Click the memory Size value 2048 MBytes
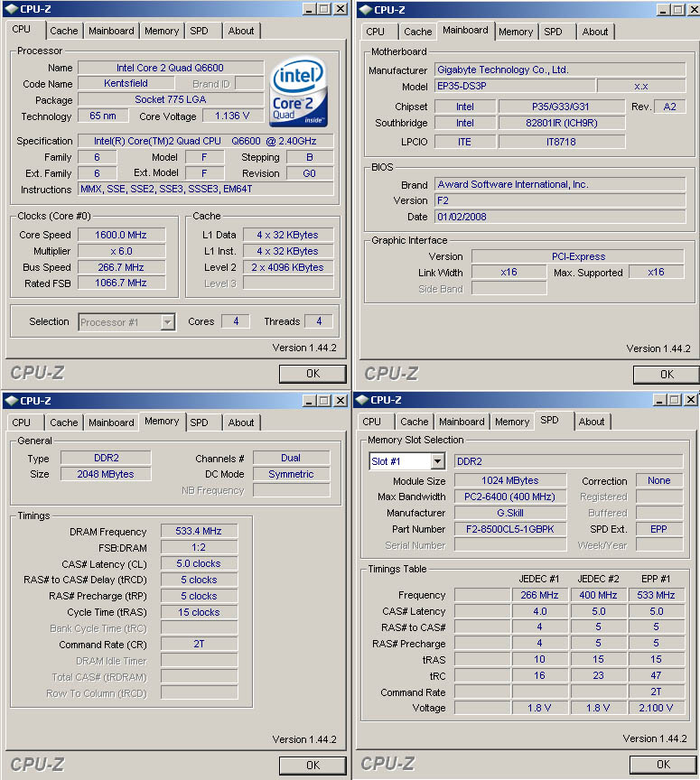This screenshot has height=780, width=700. (106, 474)
